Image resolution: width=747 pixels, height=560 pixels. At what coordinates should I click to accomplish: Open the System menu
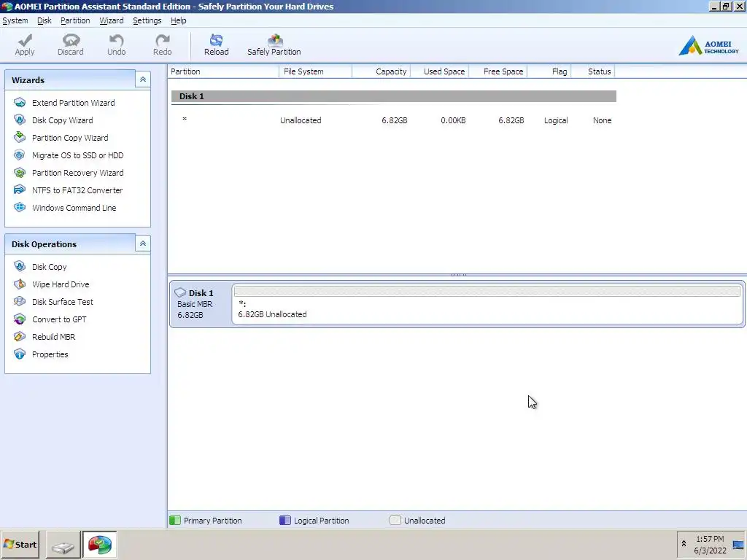pos(15,20)
